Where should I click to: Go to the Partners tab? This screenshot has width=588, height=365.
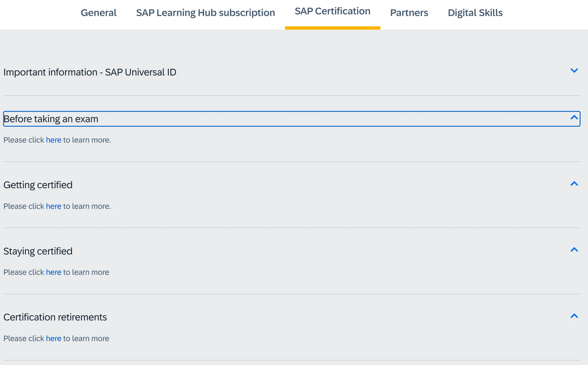pos(409,13)
